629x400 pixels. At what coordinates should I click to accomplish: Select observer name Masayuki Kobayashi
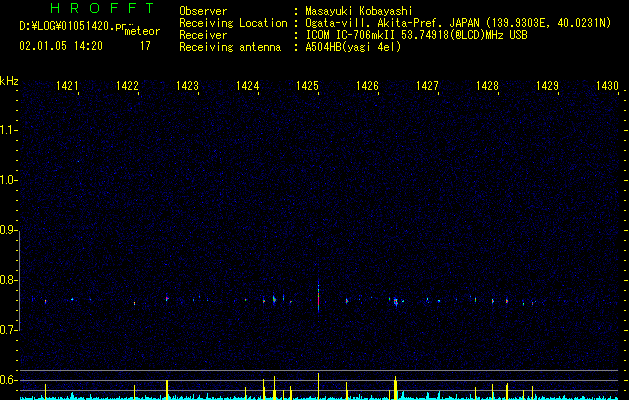(359, 11)
